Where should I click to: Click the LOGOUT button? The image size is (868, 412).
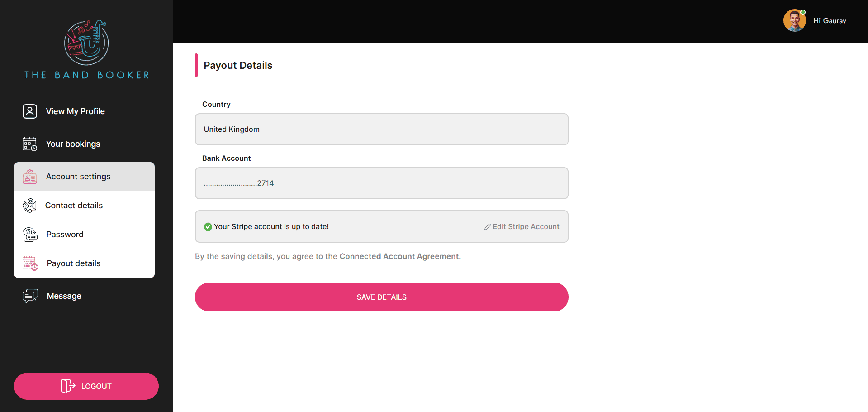(86, 386)
